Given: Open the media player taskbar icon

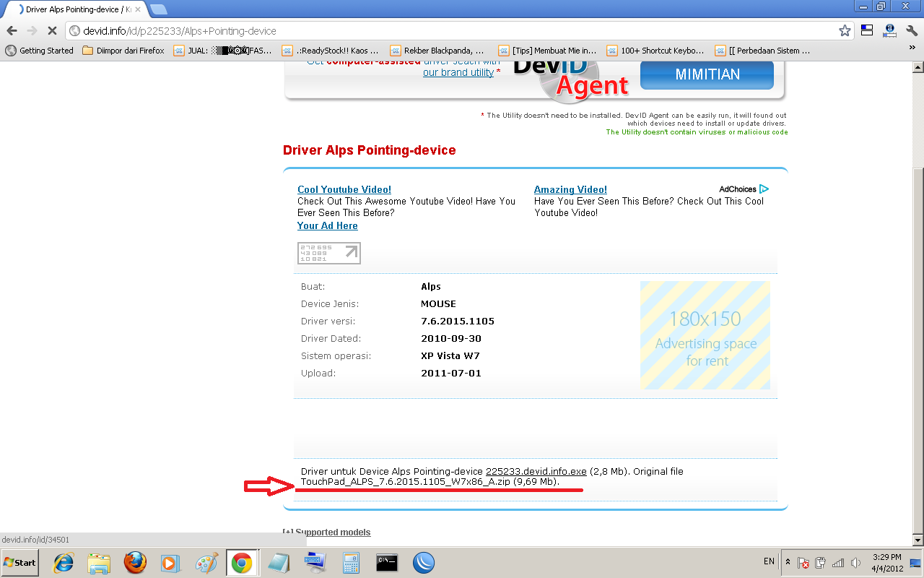Looking at the screenshot, I should [170, 562].
